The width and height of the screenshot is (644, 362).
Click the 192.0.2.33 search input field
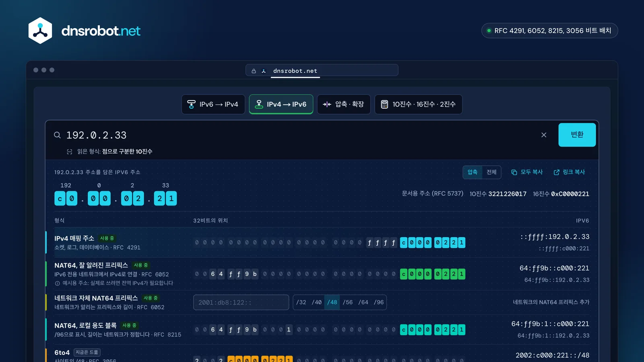300,135
